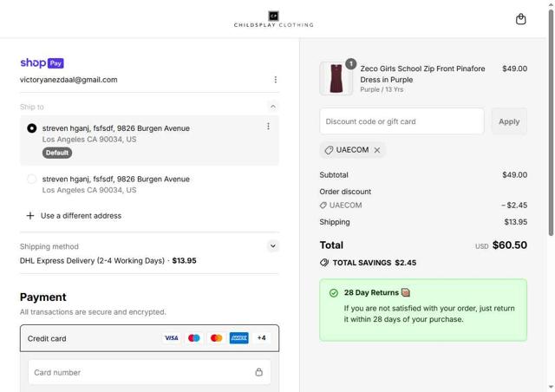555x392 pixels.
Task: Open account options menu next to email
Action: (x=276, y=80)
